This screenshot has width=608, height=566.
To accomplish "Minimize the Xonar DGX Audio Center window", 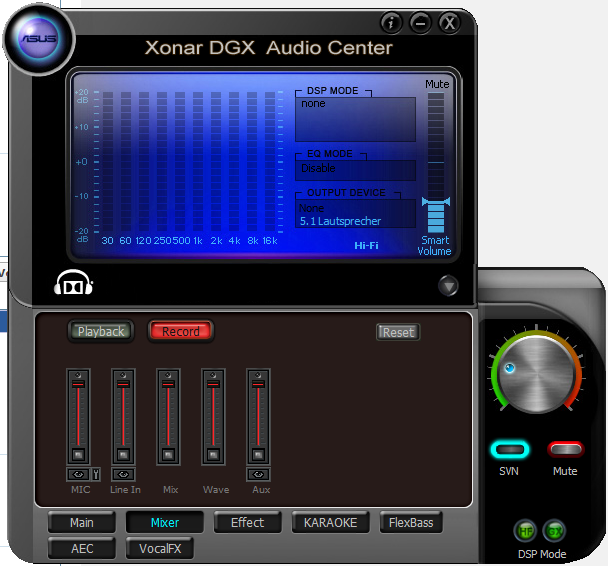I will [420, 23].
